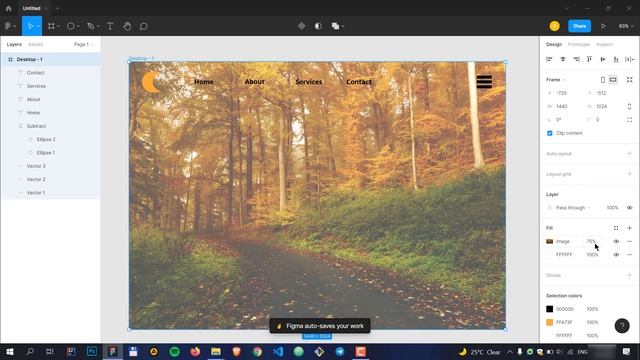Add a new fill

[x=629, y=228]
